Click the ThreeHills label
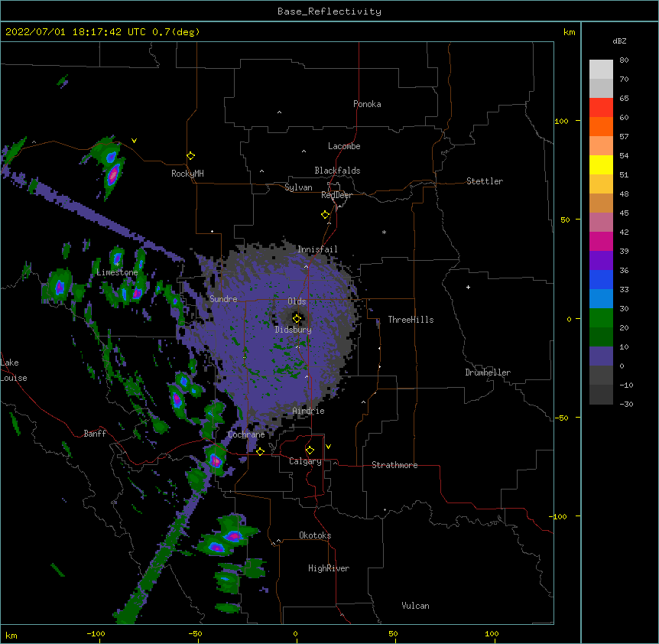This screenshot has height=644, width=659. click(411, 320)
